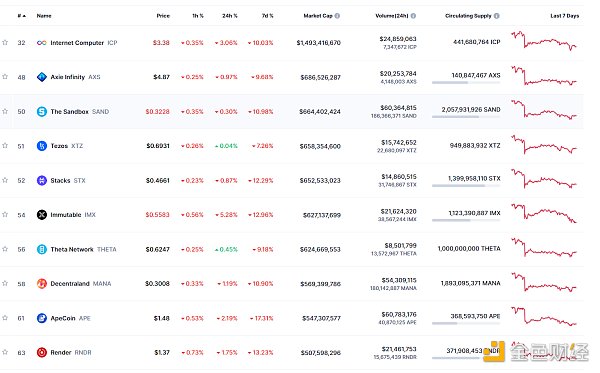Click The Sandbox logo icon
Image resolution: width=600 pixels, height=373 pixels.
point(41,112)
